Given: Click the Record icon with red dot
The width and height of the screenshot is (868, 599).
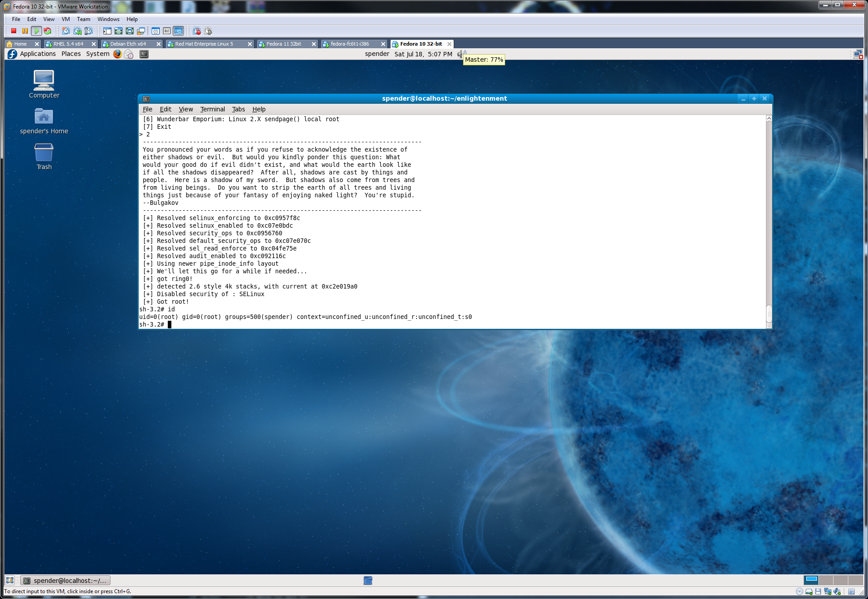Looking at the screenshot, I should (197, 31).
